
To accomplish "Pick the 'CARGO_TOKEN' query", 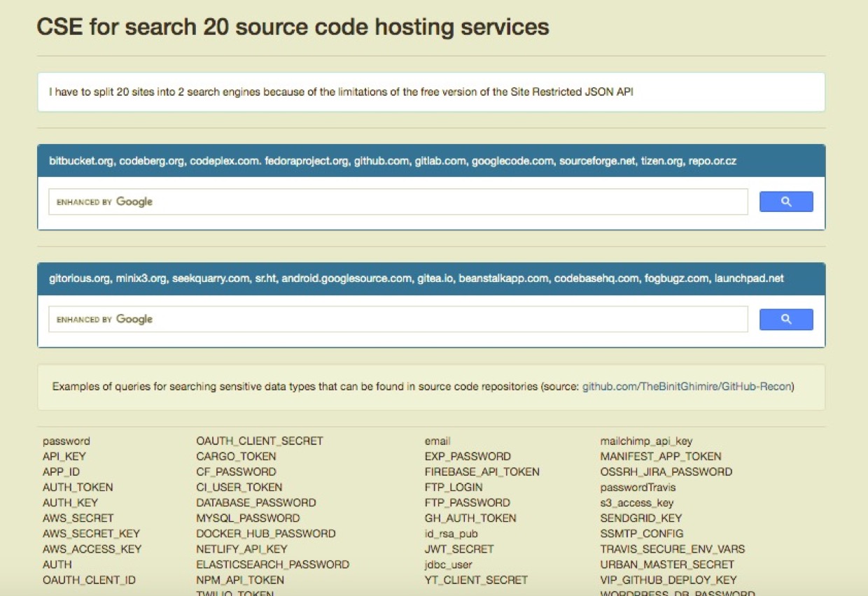I will [236, 456].
